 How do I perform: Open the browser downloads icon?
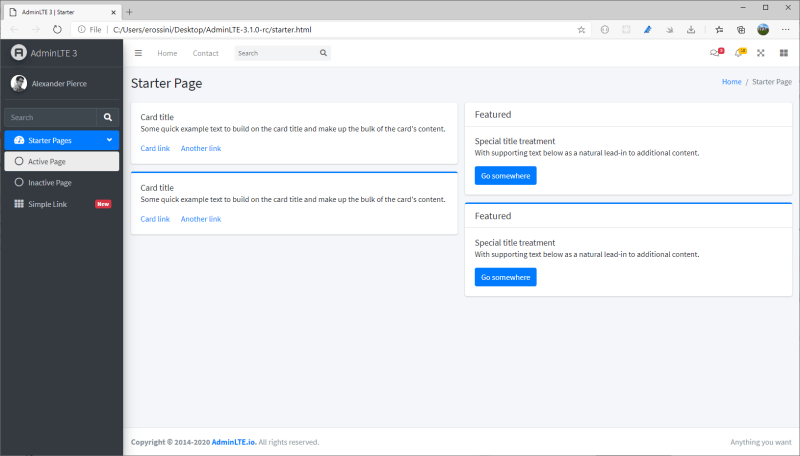[691, 30]
